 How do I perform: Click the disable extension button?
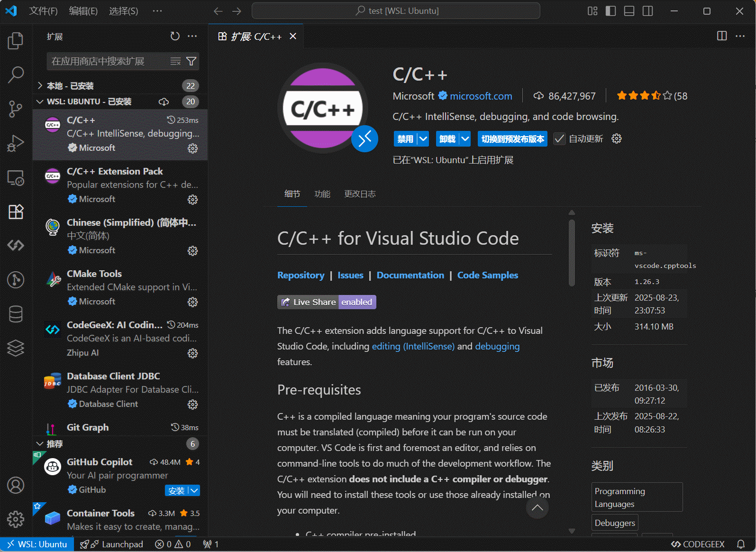(405, 139)
